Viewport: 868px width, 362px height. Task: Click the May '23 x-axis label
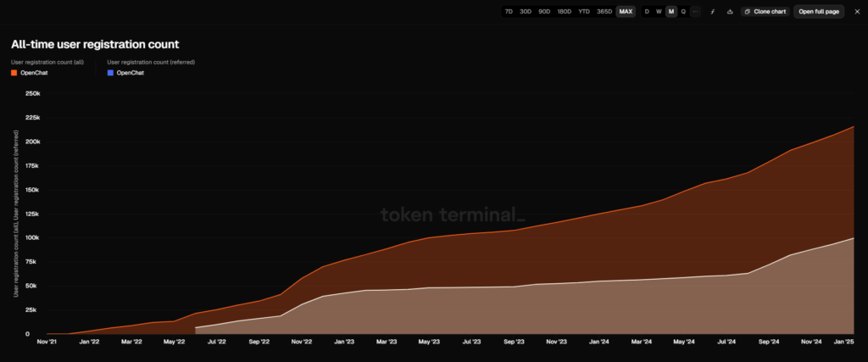(429, 342)
